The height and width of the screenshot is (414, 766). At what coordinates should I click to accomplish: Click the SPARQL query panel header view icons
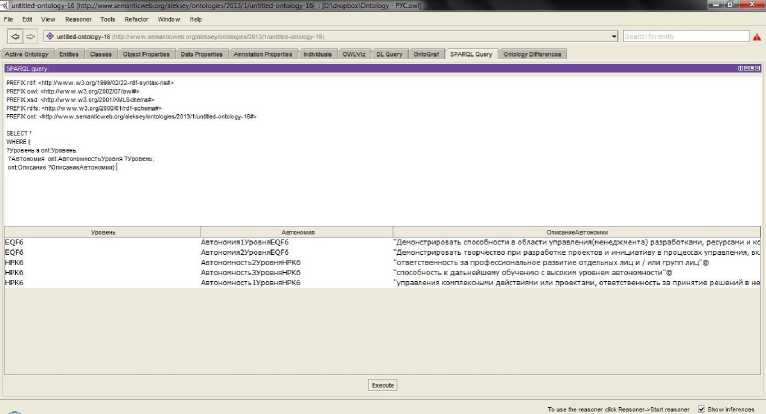click(749, 68)
